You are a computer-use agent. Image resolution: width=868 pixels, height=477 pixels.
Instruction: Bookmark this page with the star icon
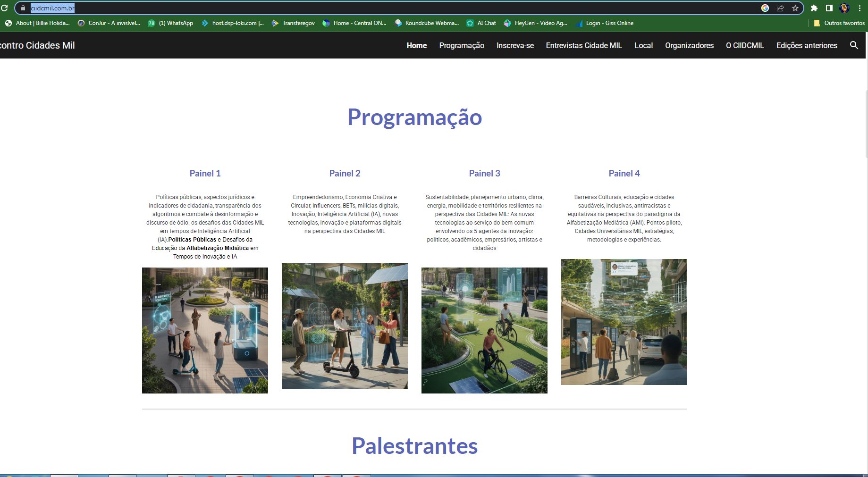point(795,8)
